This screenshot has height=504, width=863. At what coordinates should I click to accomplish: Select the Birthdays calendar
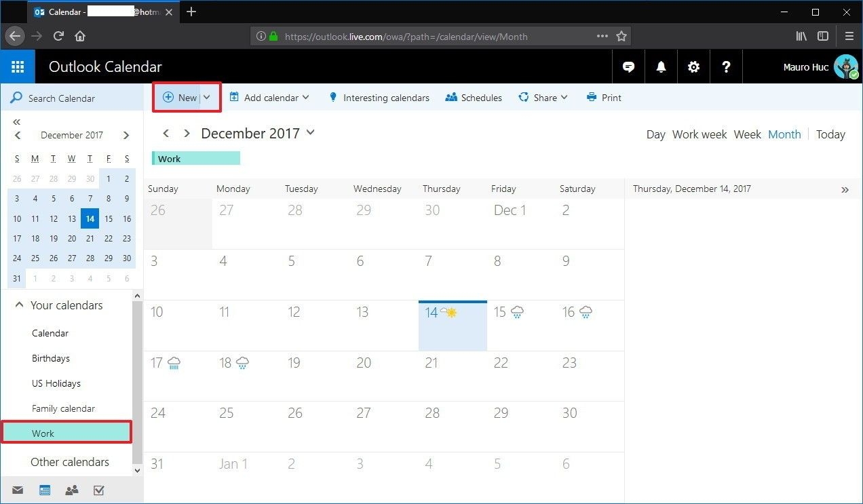pyautogui.click(x=51, y=358)
